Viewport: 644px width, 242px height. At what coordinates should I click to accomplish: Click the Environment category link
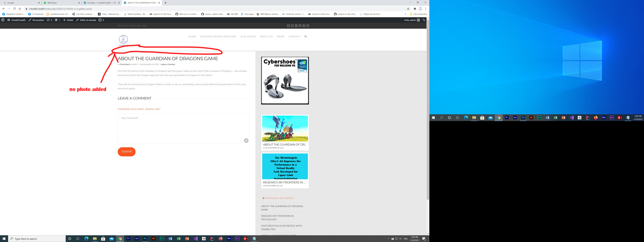(125, 64)
